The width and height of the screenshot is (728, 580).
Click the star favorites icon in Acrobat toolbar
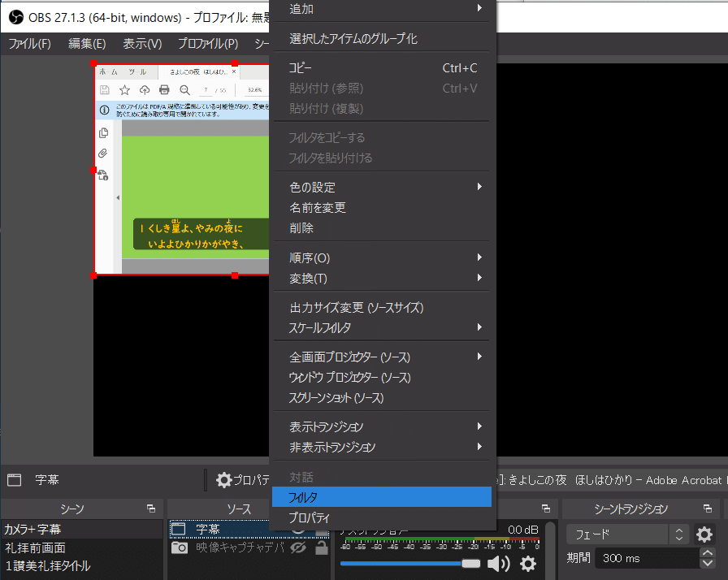124,90
